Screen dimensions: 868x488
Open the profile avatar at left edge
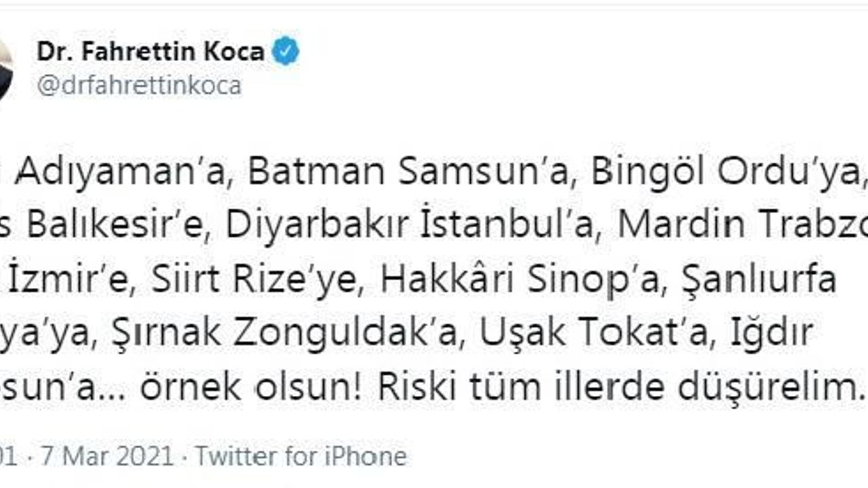point(4,68)
